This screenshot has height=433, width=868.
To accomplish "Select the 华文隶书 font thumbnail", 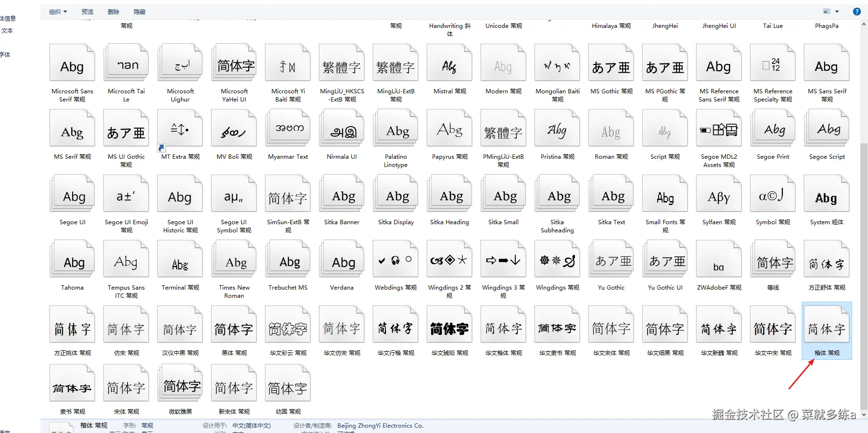I will coord(557,324).
